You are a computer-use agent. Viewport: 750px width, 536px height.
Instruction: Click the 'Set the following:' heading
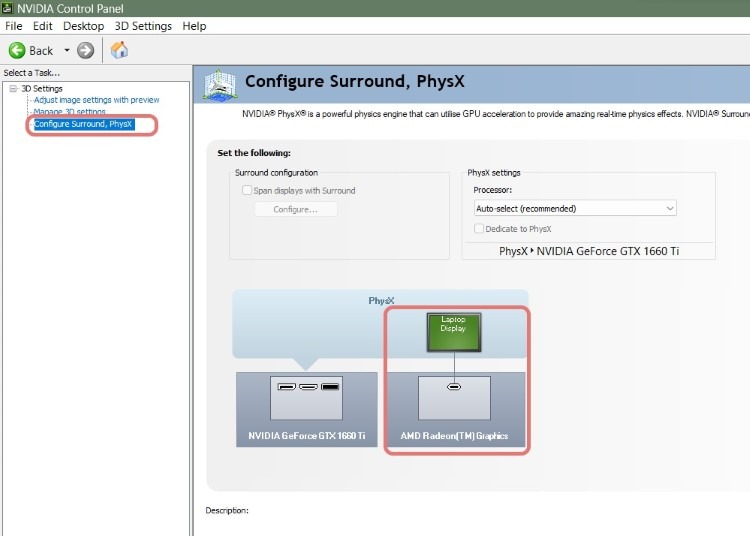click(x=254, y=153)
